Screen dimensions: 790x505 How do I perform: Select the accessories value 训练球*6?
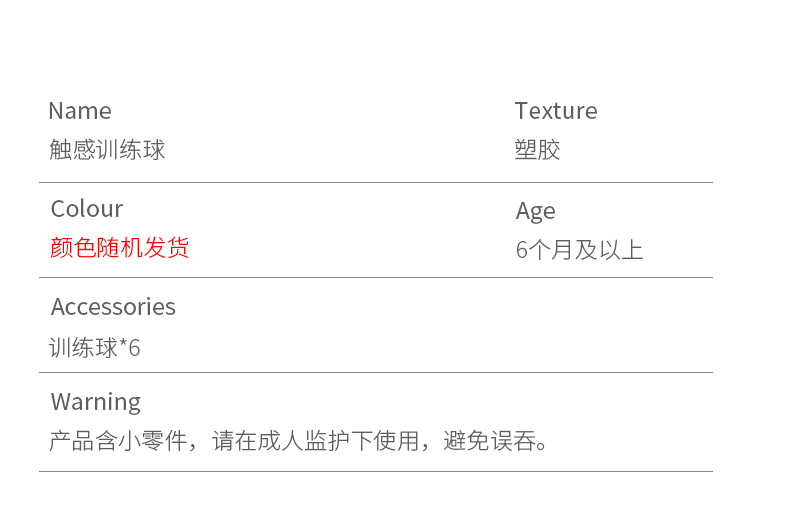pyautogui.click(x=95, y=348)
